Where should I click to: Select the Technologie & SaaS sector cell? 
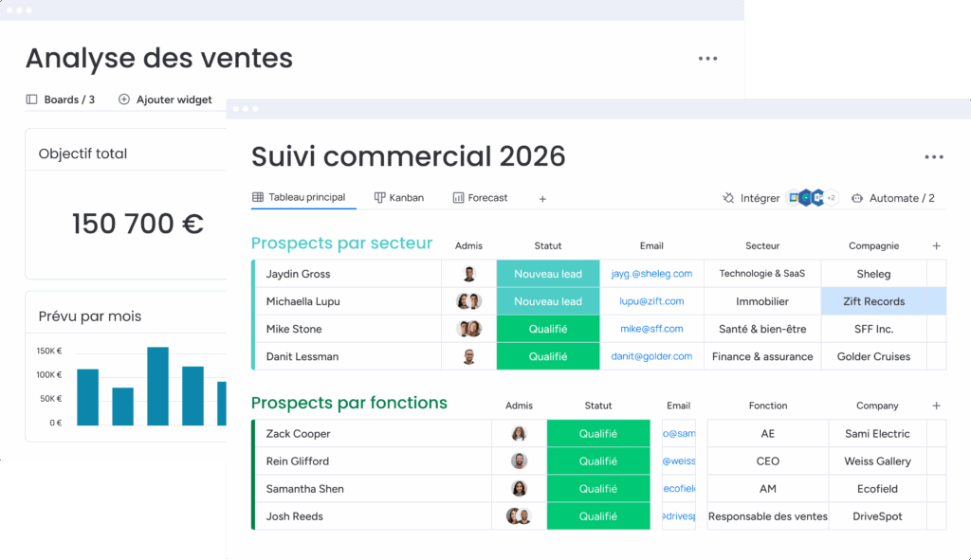(762, 274)
